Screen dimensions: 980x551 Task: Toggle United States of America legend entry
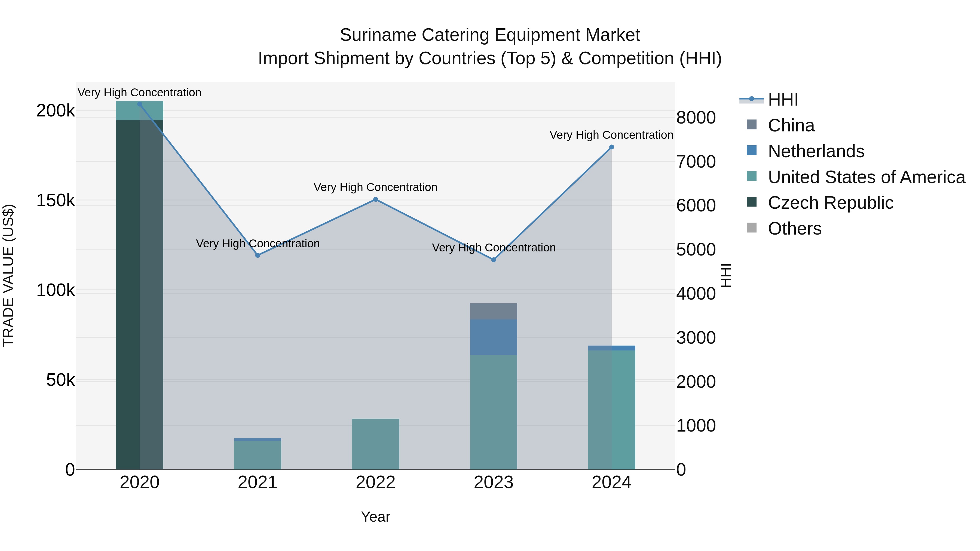click(855, 177)
